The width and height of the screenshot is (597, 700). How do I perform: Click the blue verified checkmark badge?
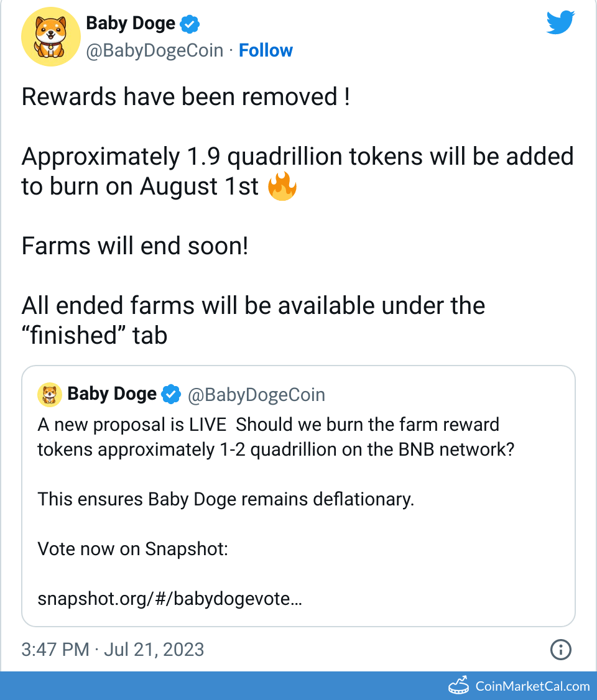(190, 23)
